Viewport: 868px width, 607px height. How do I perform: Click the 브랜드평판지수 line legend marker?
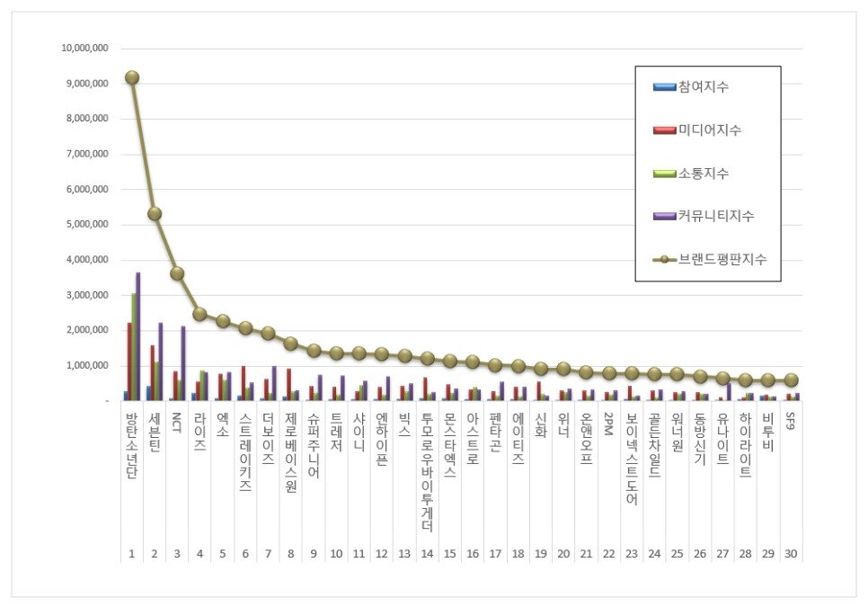(664, 259)
